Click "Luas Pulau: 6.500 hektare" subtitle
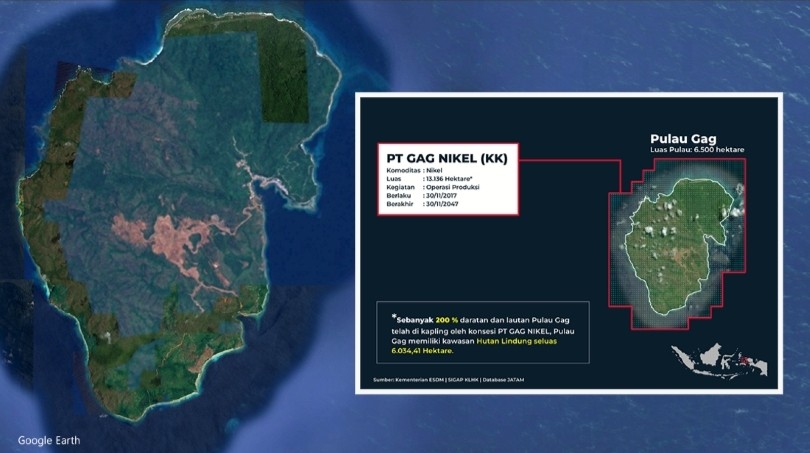 [697, 150]
